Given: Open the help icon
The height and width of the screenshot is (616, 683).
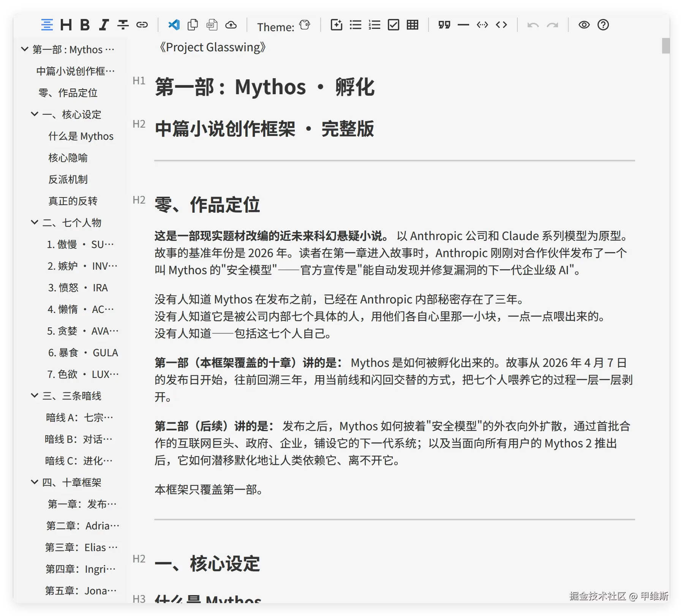Looking at the screenshot, I should pos(603,25).
